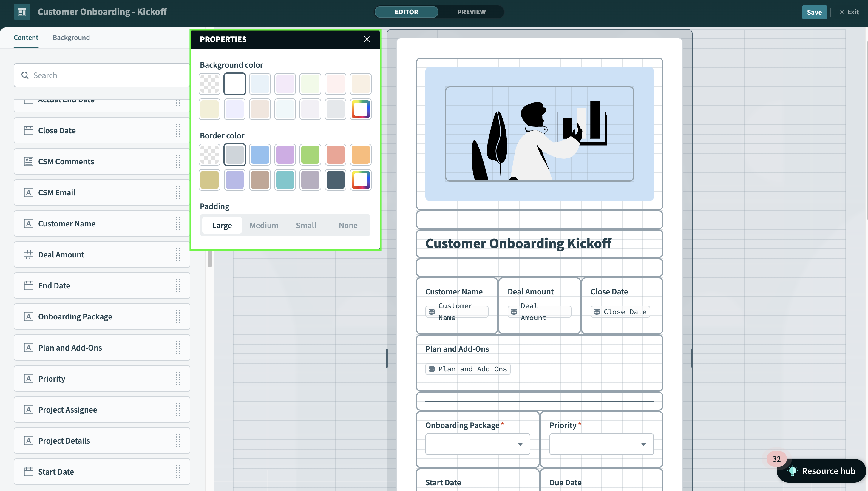The width and height of the screenshot is (868, 491).
Task: Save the form
Action: coord(814,12)
